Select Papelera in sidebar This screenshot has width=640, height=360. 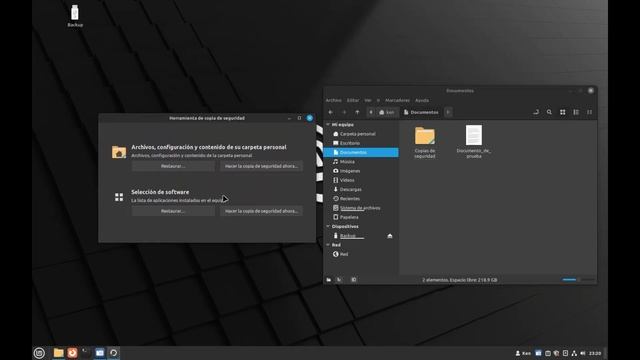tap(361, 217)
